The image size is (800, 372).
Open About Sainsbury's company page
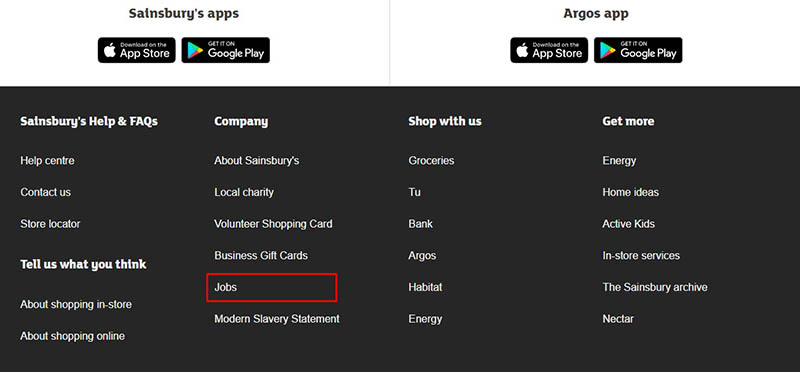click(257, 161)
